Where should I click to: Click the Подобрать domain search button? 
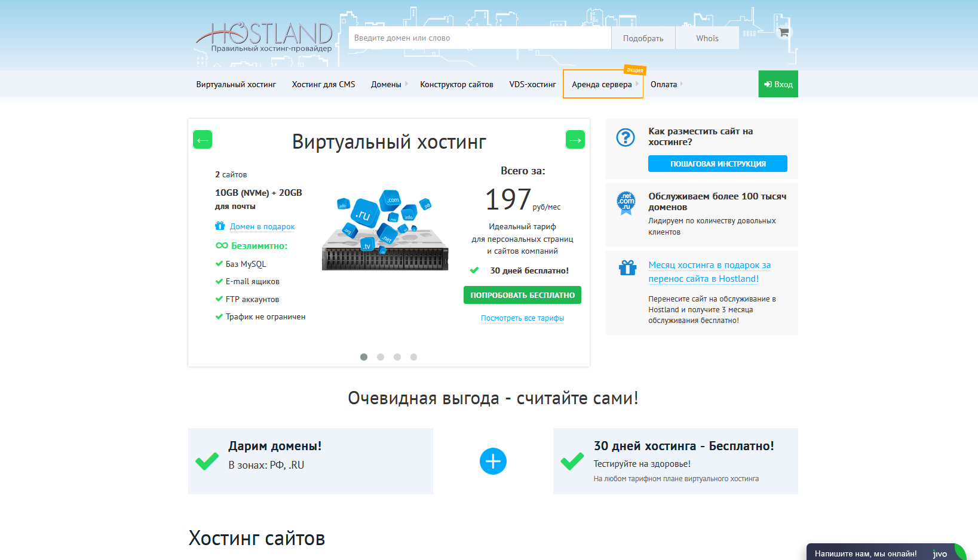point(643,38)
